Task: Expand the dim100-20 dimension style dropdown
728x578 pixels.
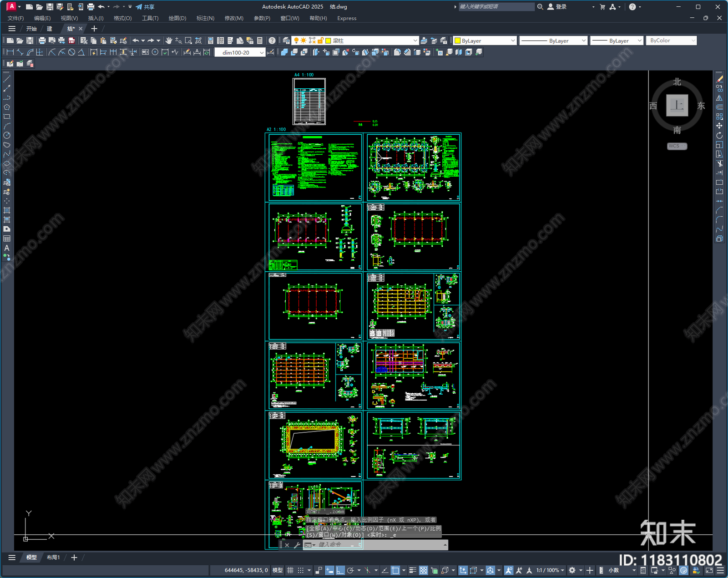Action: (x=262, y=53)
